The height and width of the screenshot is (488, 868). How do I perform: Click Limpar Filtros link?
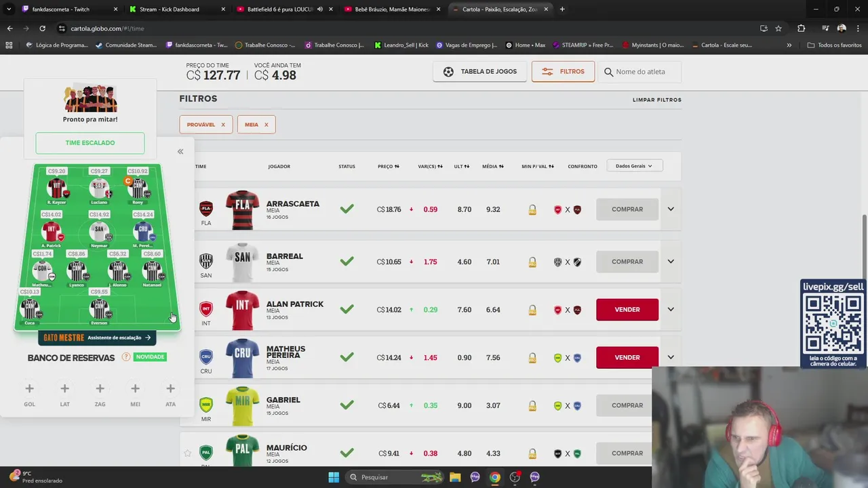(656, 100)
